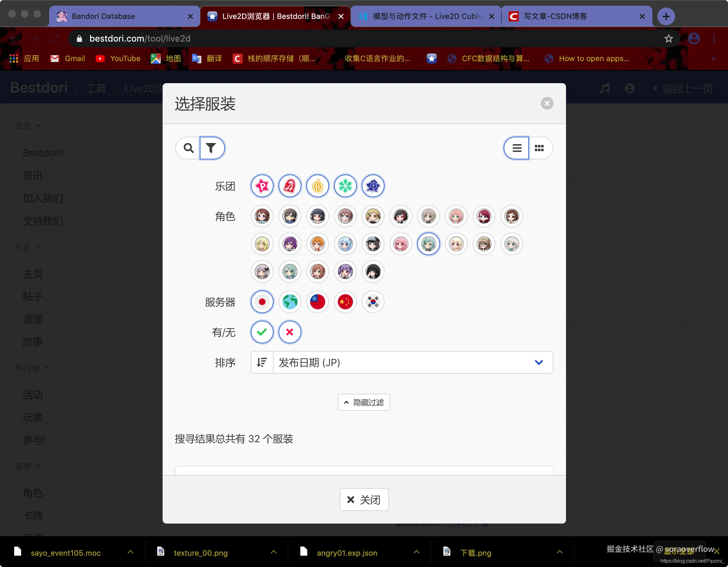Select the Afterglow band filter
This screenshot has height=567, width=728.
290,186
